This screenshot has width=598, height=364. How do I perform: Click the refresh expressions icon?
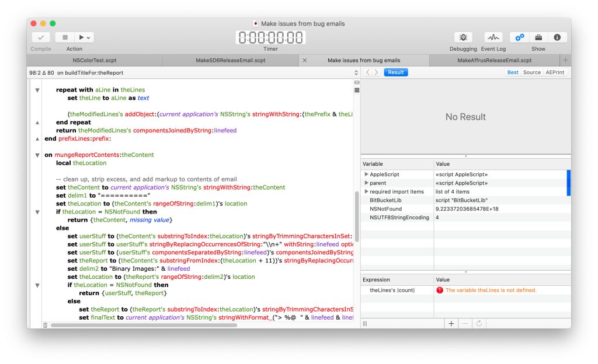point(479,323)
